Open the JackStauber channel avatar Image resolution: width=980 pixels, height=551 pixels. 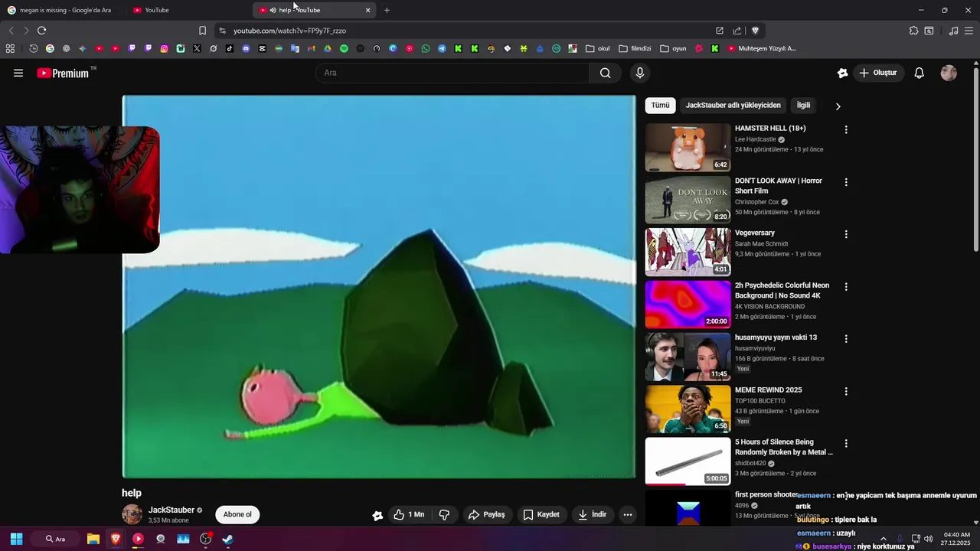[x=132, y=514]
